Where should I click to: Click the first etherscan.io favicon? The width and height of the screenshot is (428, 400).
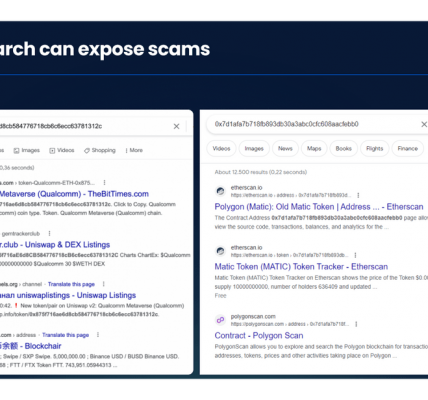click(x=220, y=191)
